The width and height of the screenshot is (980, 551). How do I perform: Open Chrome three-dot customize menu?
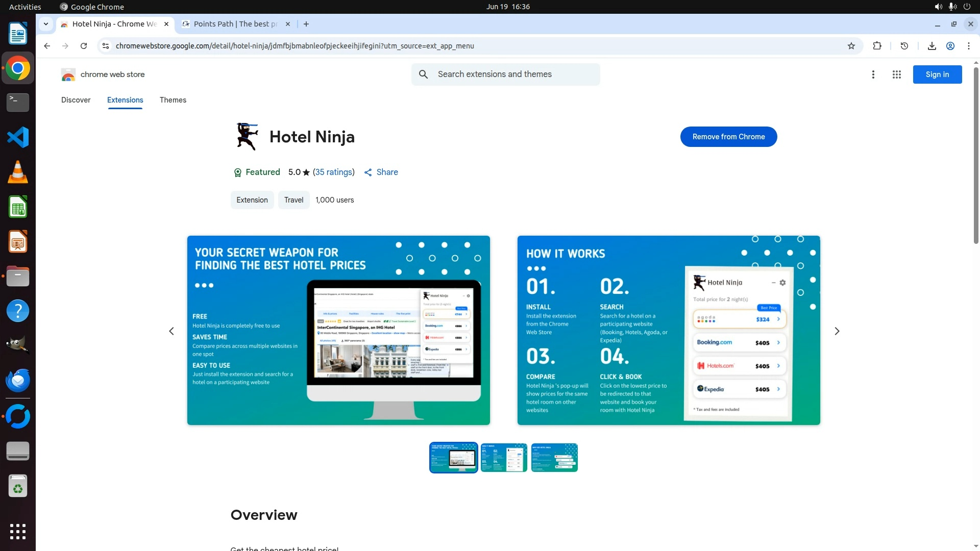coord(968,46)
